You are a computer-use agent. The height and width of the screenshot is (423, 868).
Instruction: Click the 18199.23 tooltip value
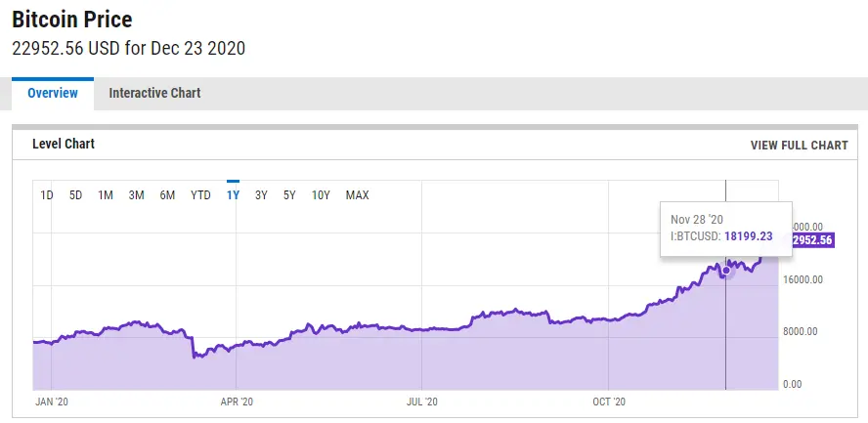point(748,236)
